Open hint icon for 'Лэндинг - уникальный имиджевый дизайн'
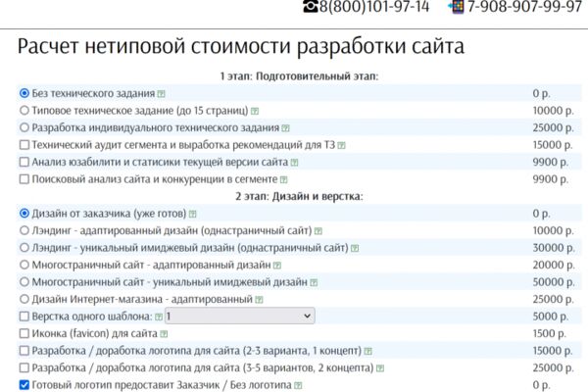Image resolution: width=588 pixels, height=392 pixels. click(x=355, y=248)
